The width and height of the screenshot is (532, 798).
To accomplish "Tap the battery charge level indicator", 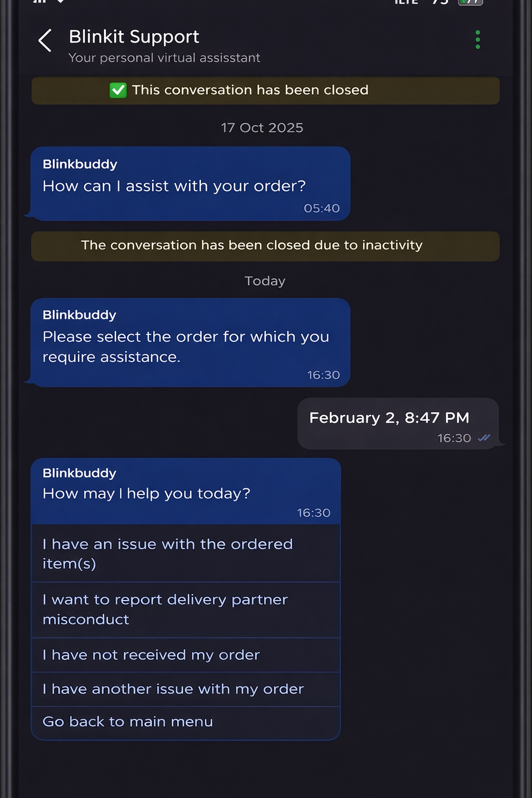I will (440, 3).
